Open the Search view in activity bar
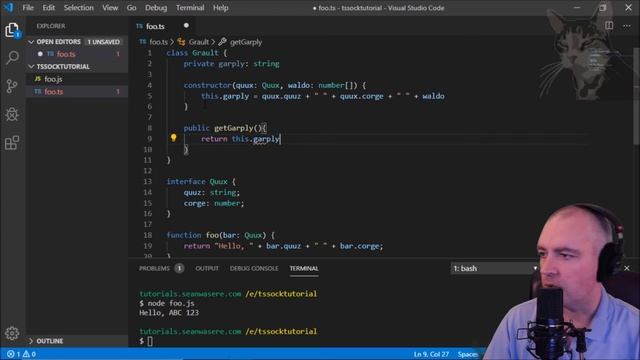Viewport: 640px width, 360px height. [12, 58]
